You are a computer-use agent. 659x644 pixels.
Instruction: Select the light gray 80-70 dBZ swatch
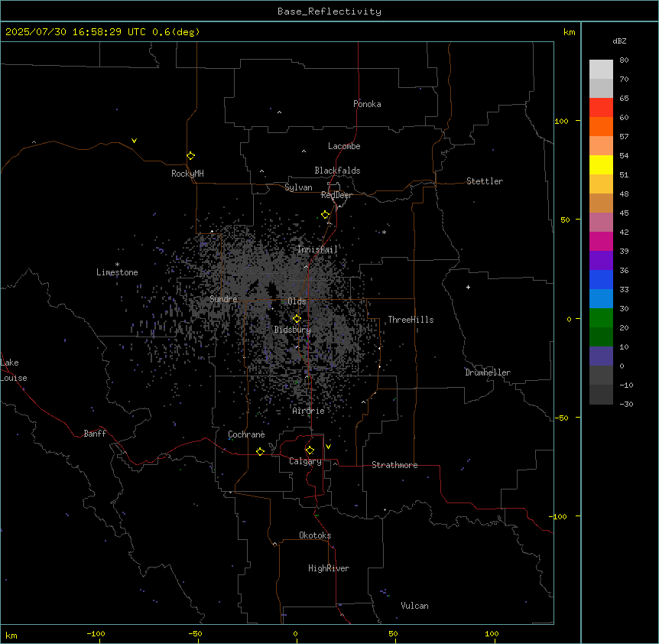pos(601,70)
